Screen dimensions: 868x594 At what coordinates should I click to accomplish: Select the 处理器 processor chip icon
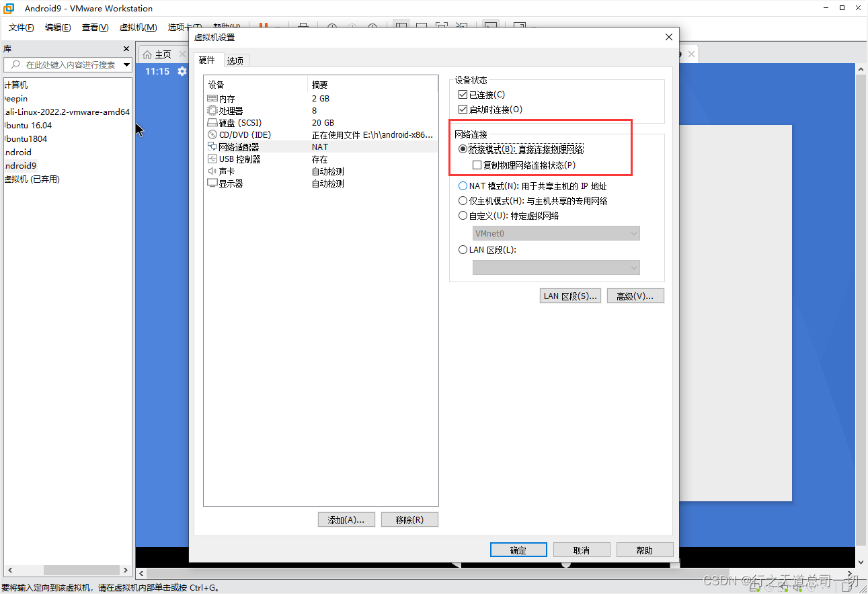click(x=212, y=111)
